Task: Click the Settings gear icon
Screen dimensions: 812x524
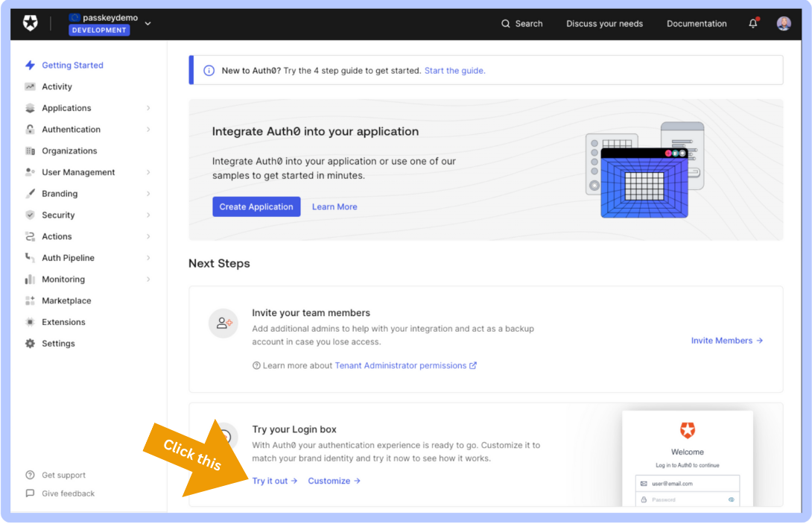Action: (30, 344)
